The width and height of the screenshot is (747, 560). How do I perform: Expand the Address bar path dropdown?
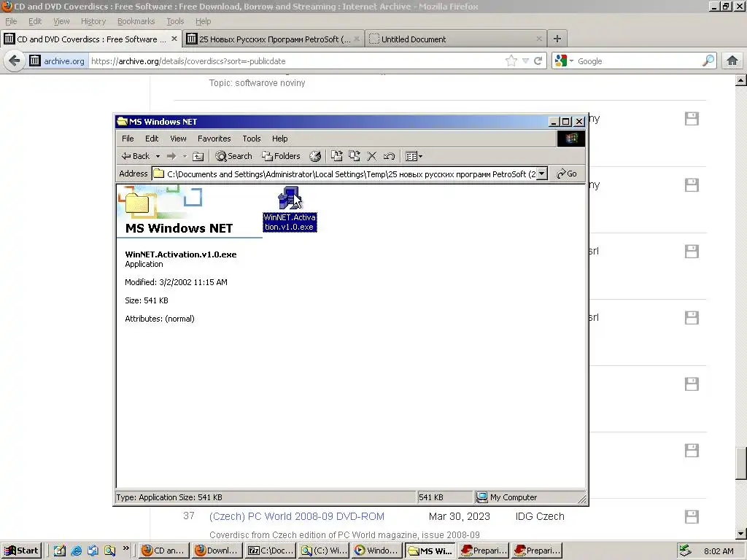(542, 174)
